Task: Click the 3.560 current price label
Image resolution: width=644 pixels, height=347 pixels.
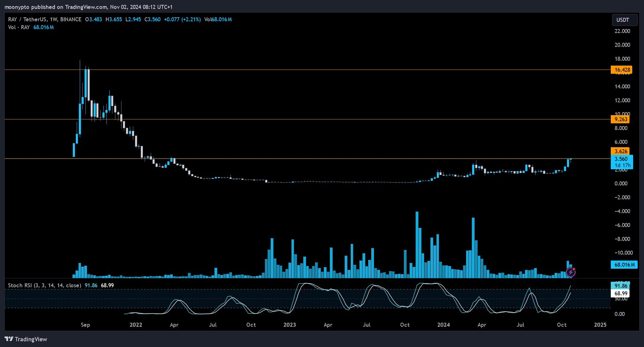Action: [x=621, y=159]
